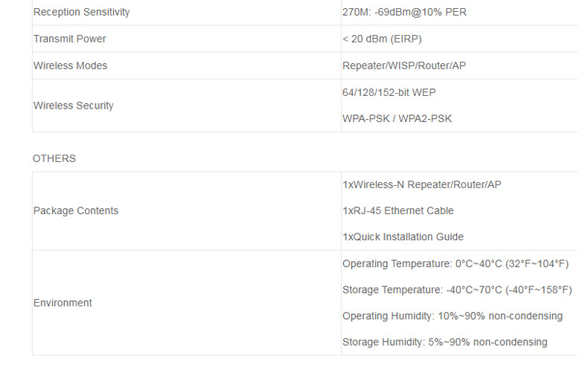Select the Repeater/WISP/Router/AP modes text
The height and width of the screenshot is (377, 588).
pyautogui.click(x=404, y=65)
